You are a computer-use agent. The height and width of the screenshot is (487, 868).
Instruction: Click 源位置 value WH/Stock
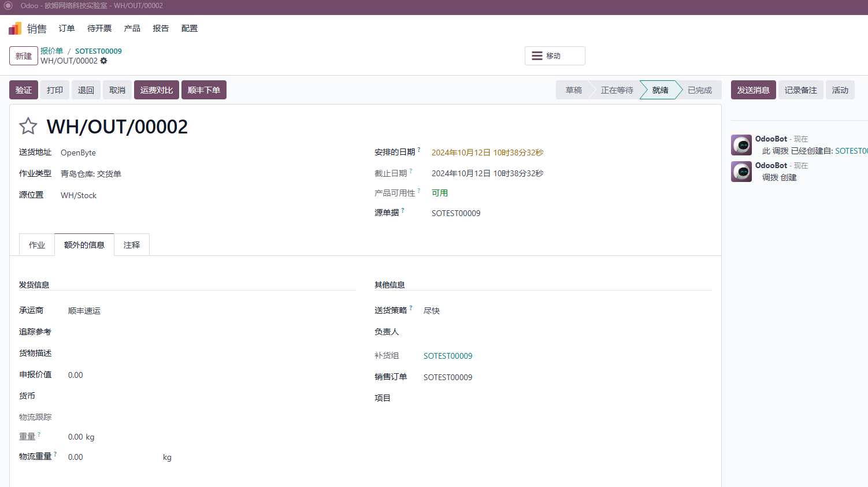(79, 195)
